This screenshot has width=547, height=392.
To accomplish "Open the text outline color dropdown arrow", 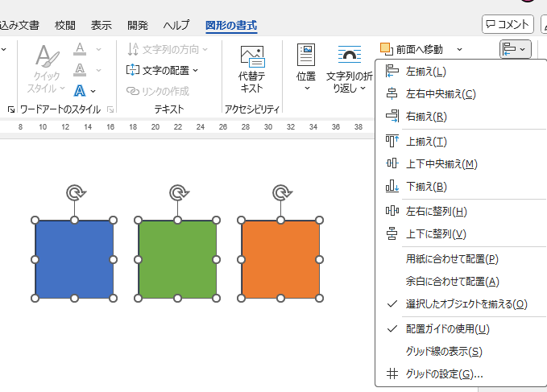I will (x=99, y=70).
